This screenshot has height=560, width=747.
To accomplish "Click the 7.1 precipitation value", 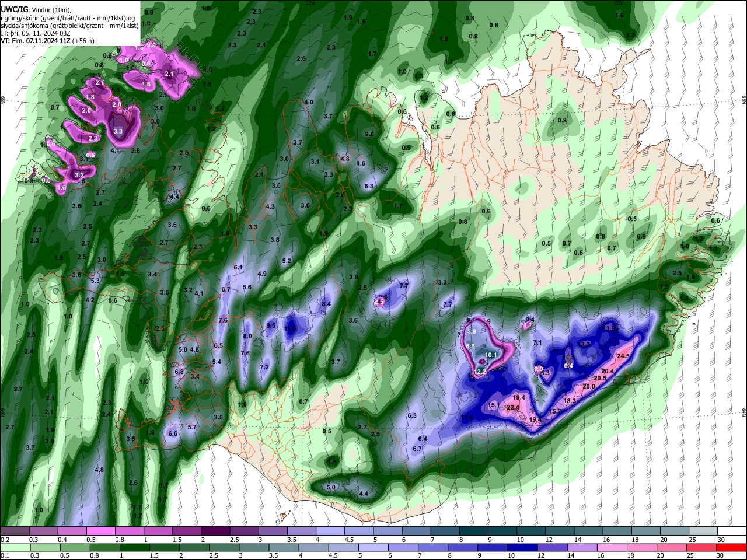I will point(538,342).
